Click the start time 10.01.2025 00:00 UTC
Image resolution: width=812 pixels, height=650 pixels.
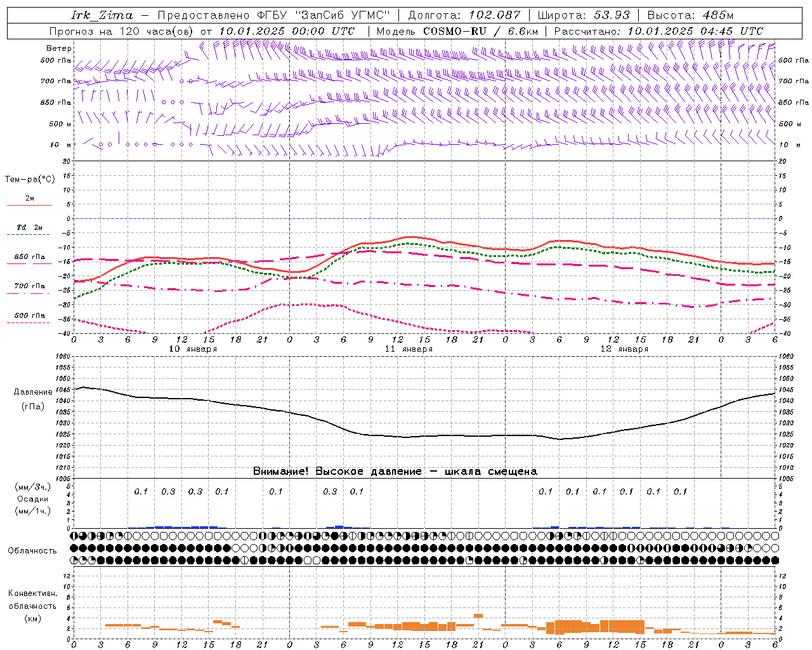(x=287, y=31)
